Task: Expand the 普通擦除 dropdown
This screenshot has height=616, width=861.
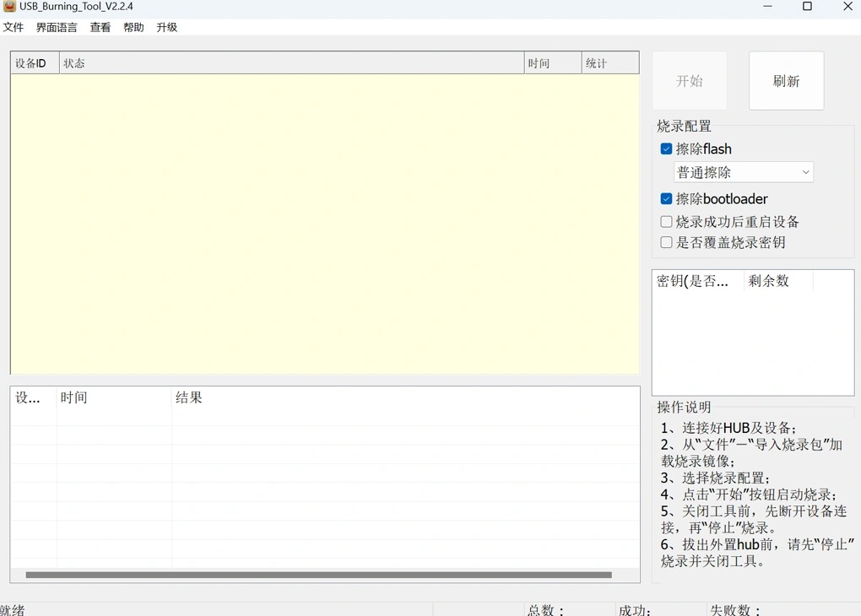Action: pyautogui.click(x=744, y=172)
